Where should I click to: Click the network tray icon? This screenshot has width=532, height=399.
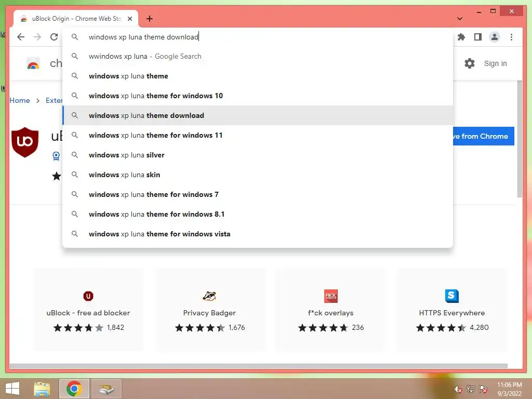471,389
